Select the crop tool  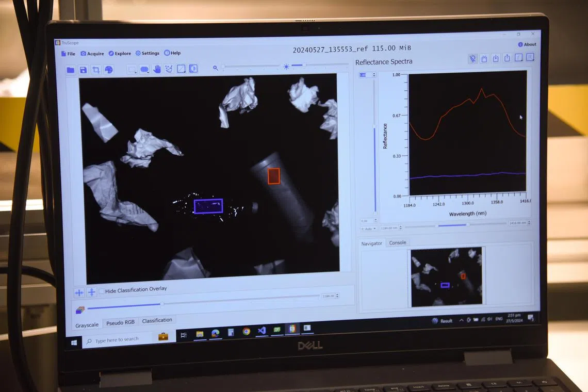(96, 70)
